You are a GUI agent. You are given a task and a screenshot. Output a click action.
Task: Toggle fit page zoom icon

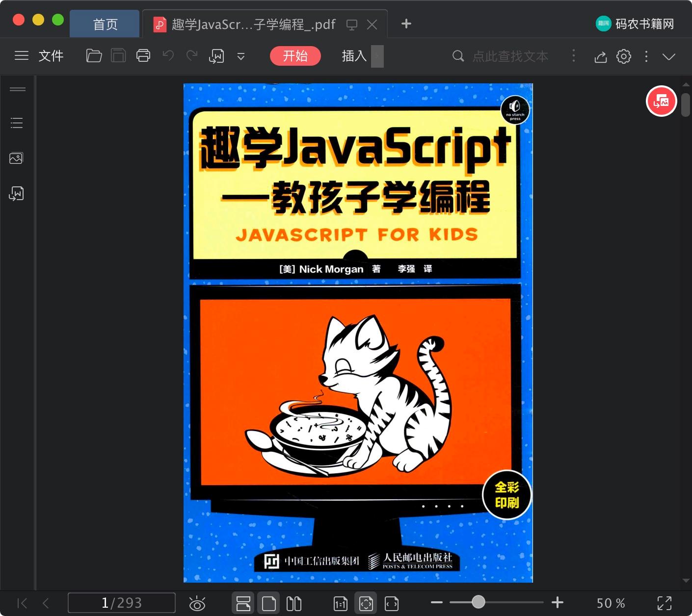(366, 603)
